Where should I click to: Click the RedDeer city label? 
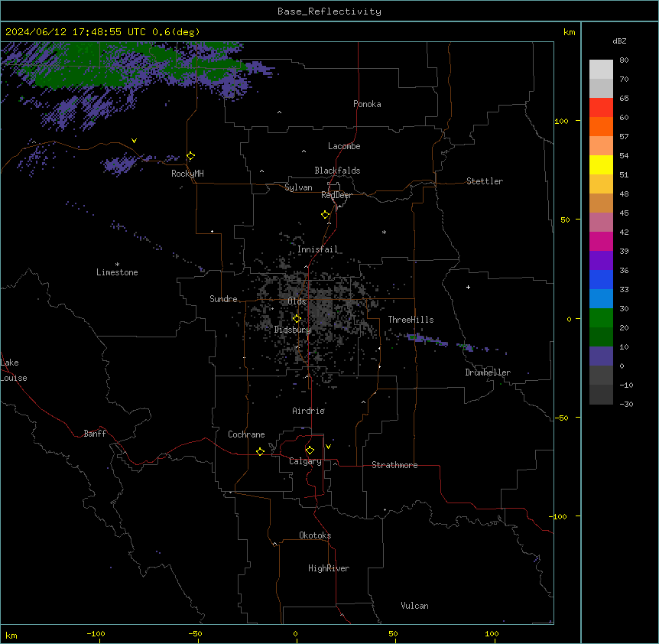click(x=336, y=195)
